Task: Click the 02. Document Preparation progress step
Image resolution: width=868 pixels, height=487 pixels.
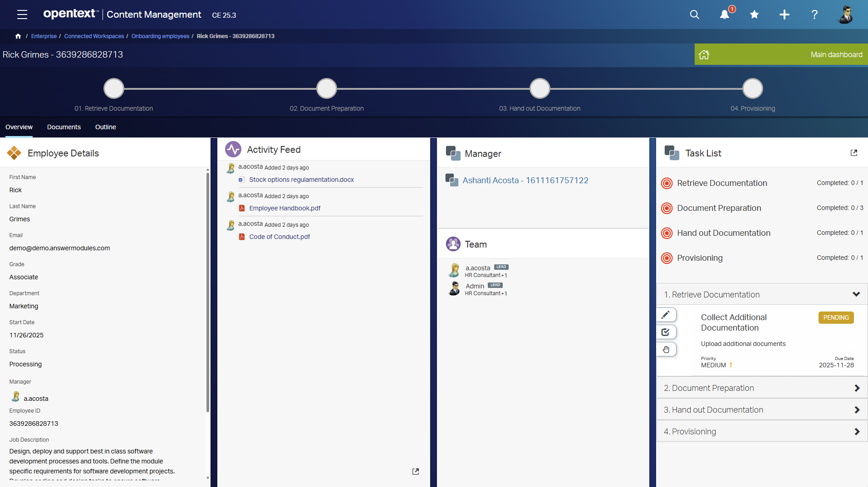Action: click(x=326, y=88)
